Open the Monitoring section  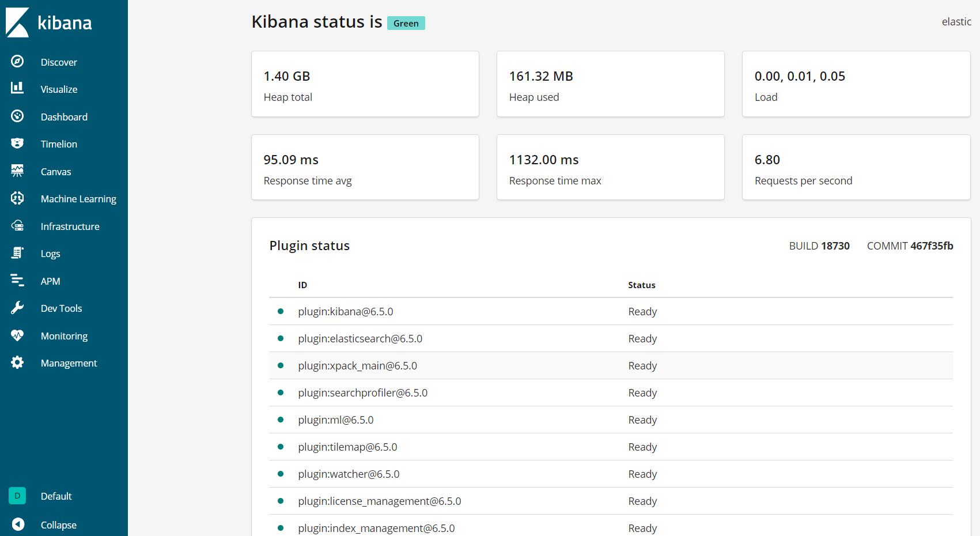(64, 335)
